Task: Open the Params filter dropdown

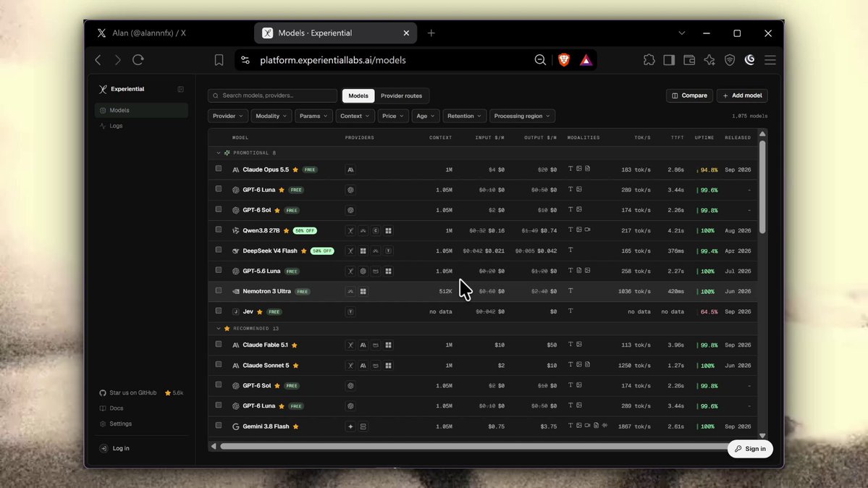Action: [313, 116]
